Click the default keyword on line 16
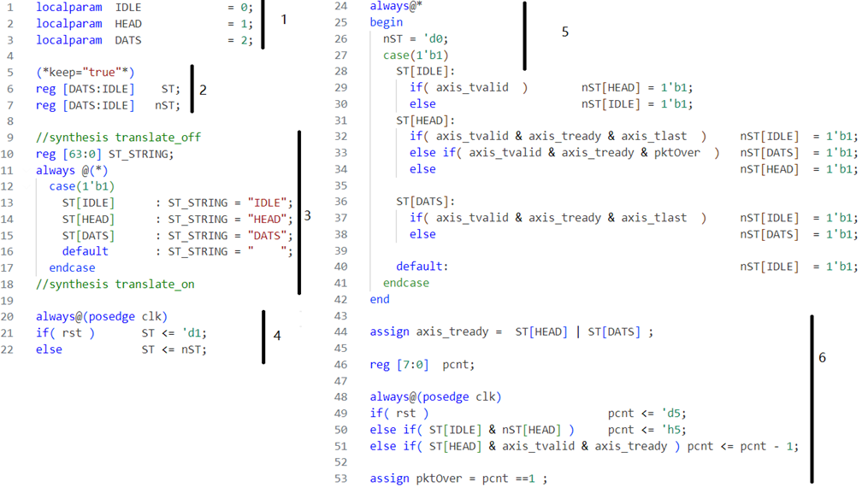 tap(85, 251)
